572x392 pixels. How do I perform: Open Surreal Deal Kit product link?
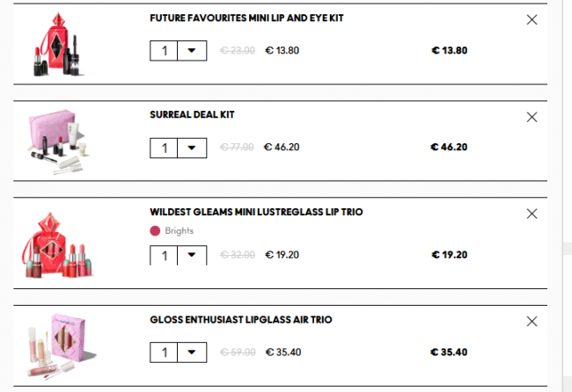coord(192,114)
